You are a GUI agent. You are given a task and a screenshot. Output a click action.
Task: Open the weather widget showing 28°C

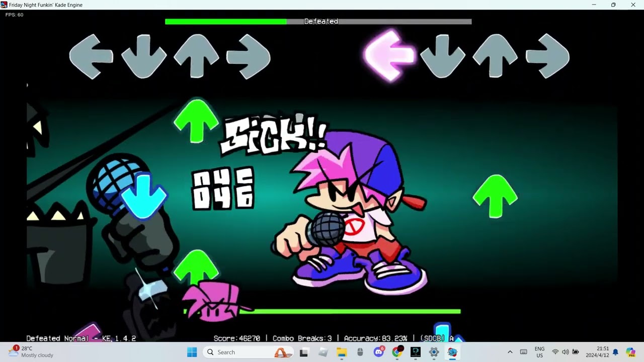31,352
